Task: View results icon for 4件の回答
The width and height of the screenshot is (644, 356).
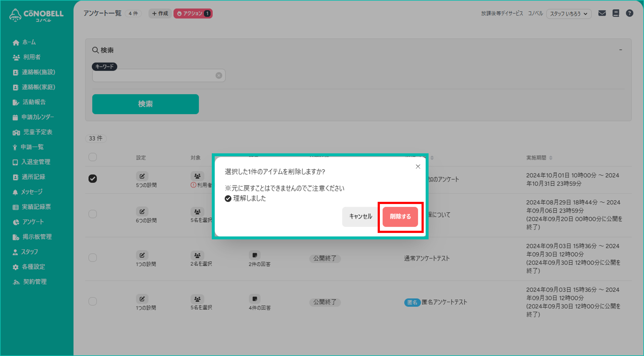Action: click(x=255, y=299)
